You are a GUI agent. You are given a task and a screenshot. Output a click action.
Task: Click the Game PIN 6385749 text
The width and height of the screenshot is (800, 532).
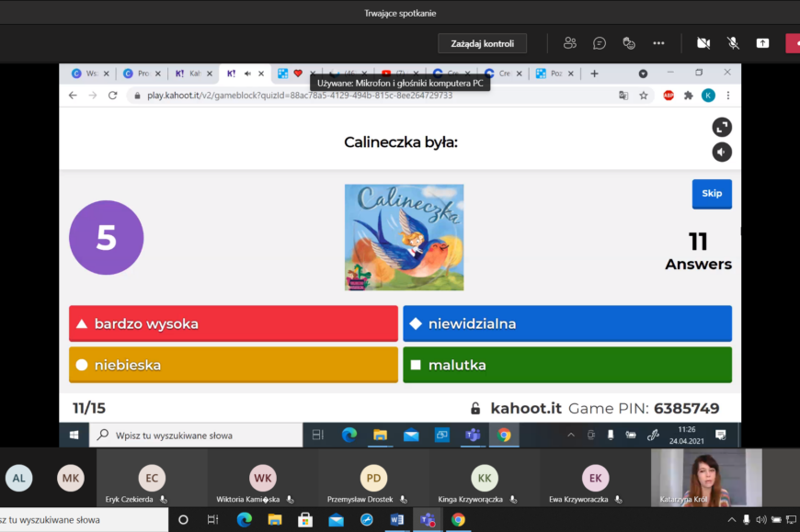tap(644, 408)
